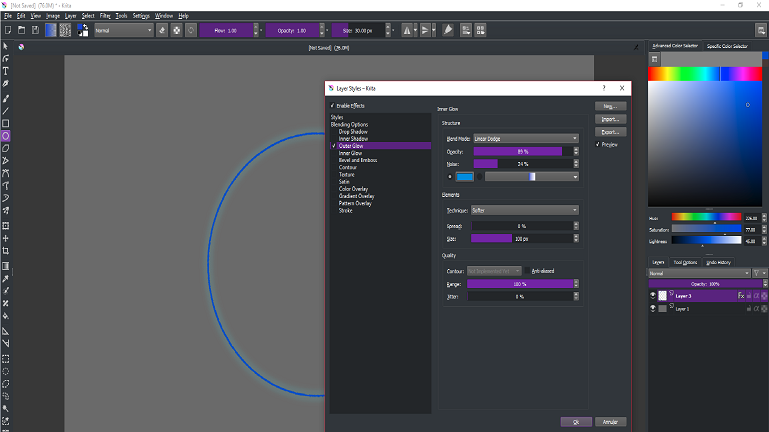The image size is (769, 432).
Task: Click the Ok button in Layer Styles
Action: (576, 422)
